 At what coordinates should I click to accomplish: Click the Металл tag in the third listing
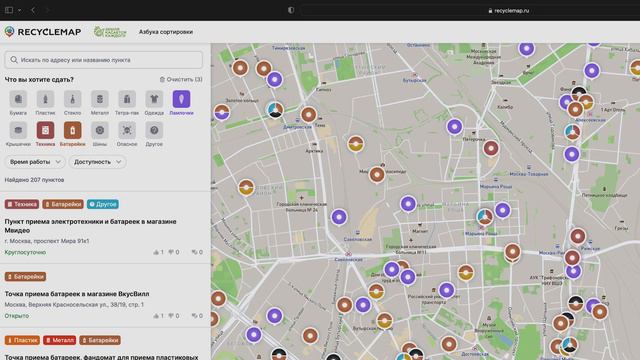60,340
